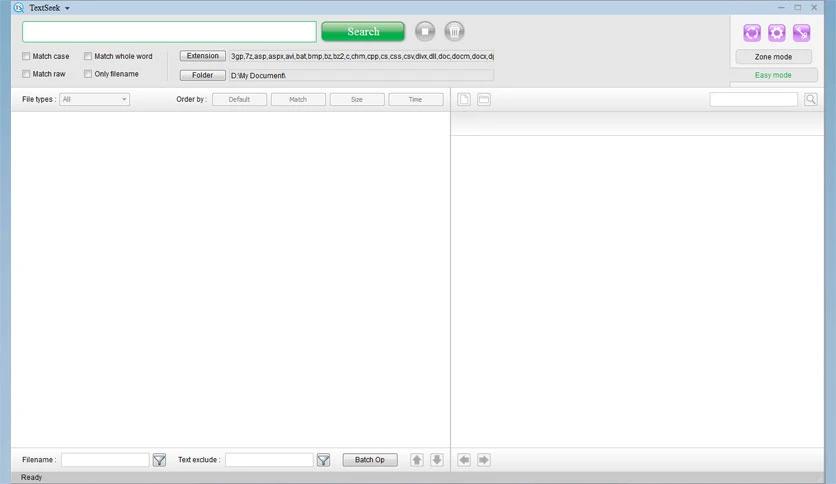Switch to Zone mode

[x=773, y=57]
